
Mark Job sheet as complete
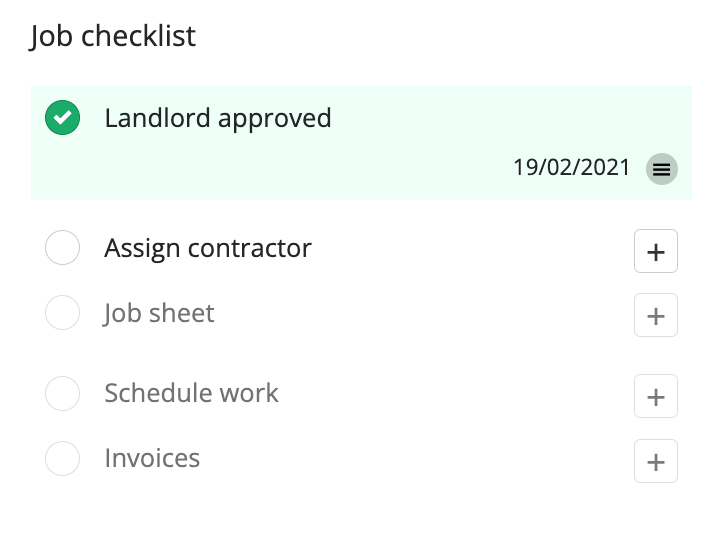(x=62, y=313)
